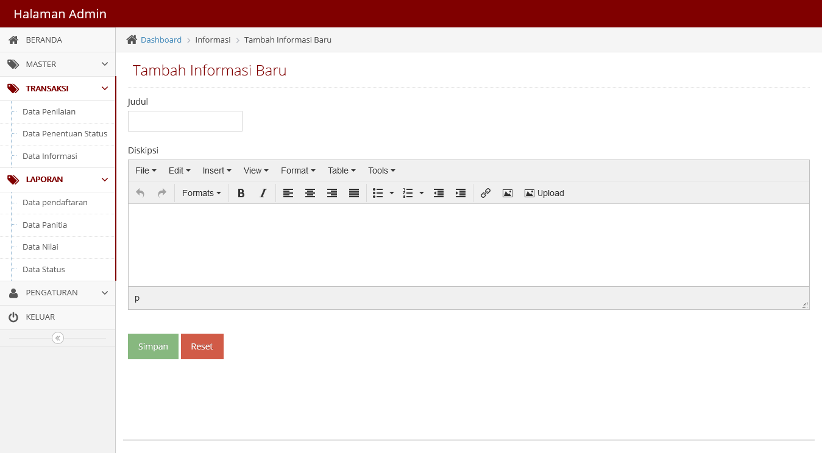Toggle the bullet list button
The height and width of the screenshot is (454, 822).
coord(378,193)
